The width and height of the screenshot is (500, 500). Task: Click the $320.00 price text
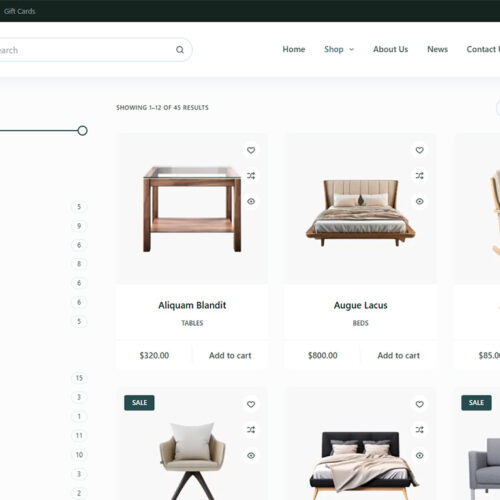pyautogui.click(x=154, y=356)
